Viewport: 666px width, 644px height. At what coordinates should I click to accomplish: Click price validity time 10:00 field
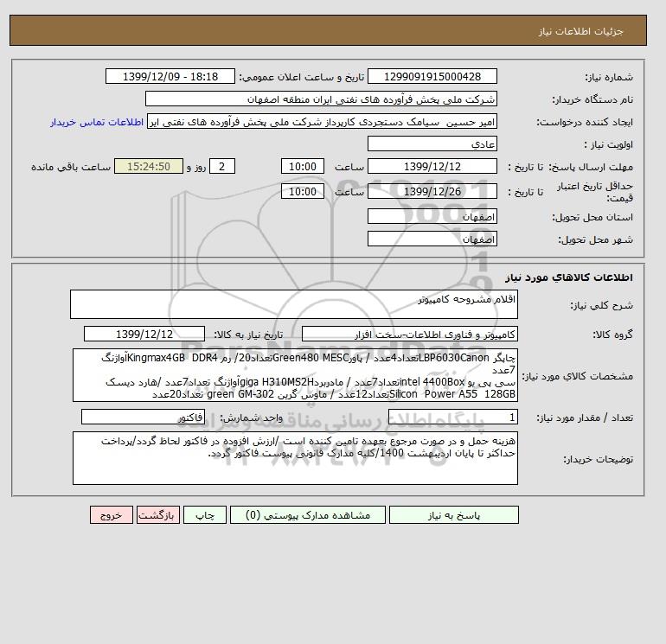click(x=303, y=191)
